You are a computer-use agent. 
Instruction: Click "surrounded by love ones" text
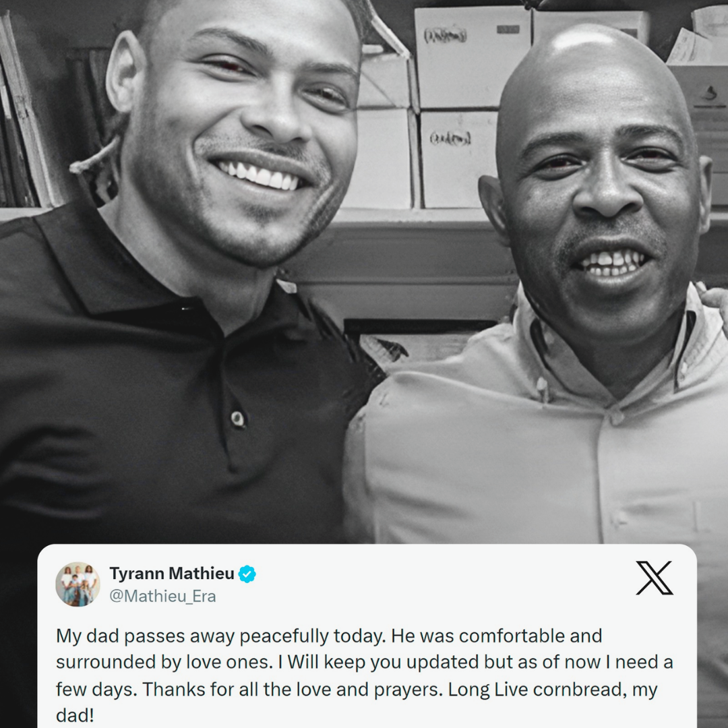click(164, 663)
